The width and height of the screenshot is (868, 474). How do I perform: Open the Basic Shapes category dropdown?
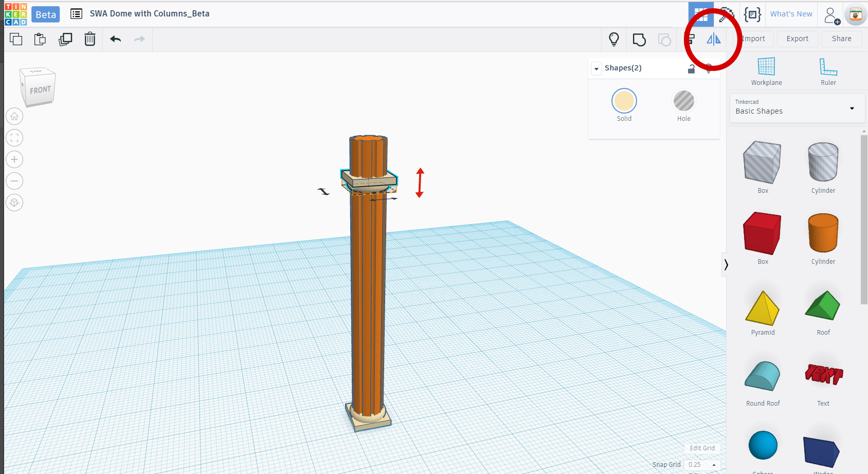pos(797,108)
